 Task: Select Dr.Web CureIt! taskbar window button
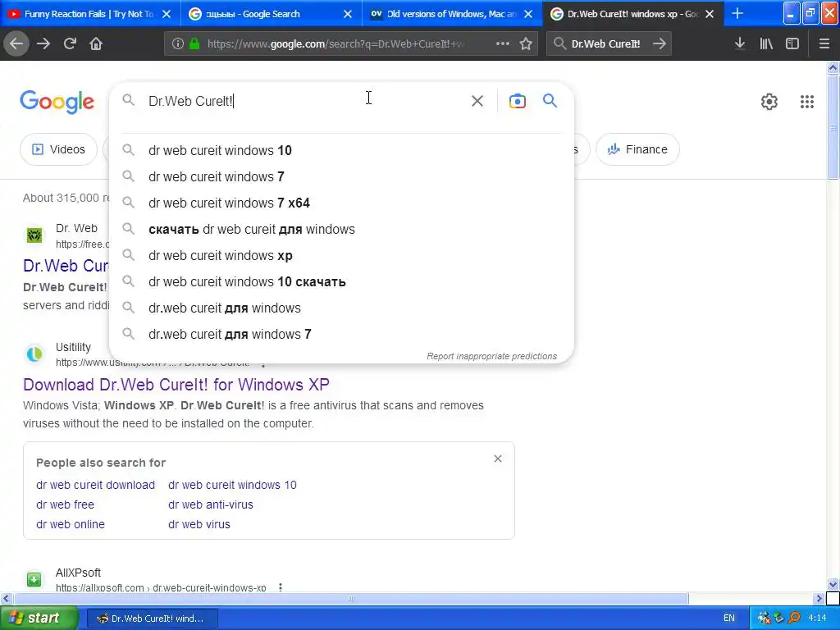(152, 619)
